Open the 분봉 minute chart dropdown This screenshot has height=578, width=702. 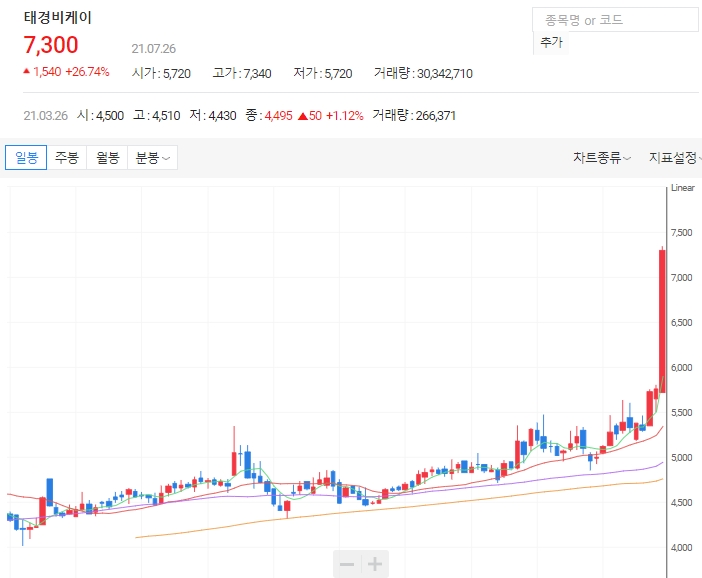click(153, 158)
